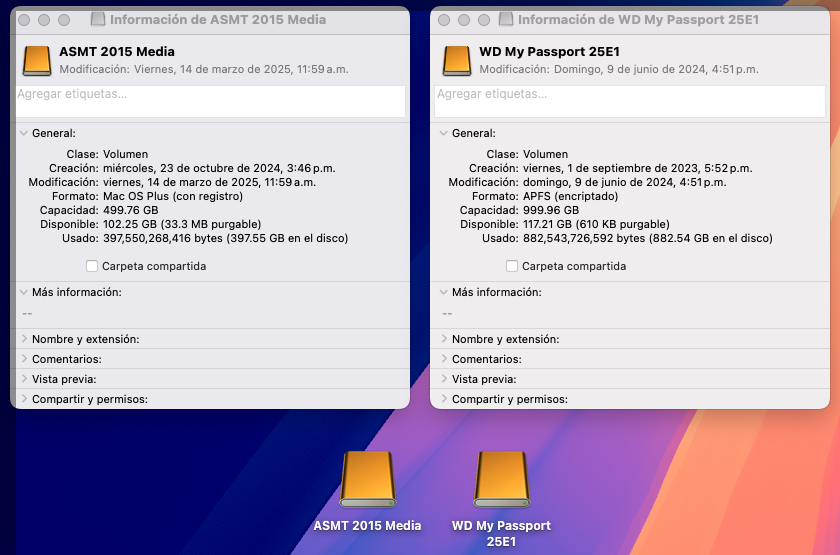Image resolution: width=840 pixels, height=555 pixels.
Task: Click available value 117.21 GB (610 KB purgable)
Action: coord(596,224)
